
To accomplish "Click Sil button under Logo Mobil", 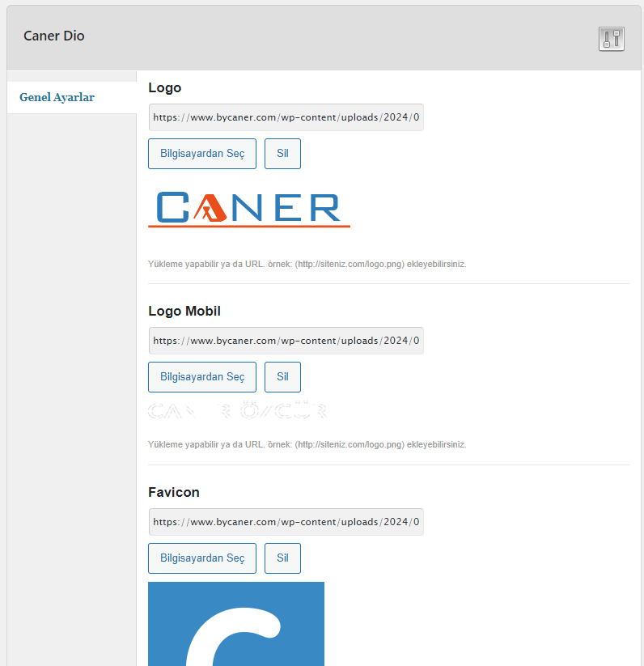I will 282,377.
